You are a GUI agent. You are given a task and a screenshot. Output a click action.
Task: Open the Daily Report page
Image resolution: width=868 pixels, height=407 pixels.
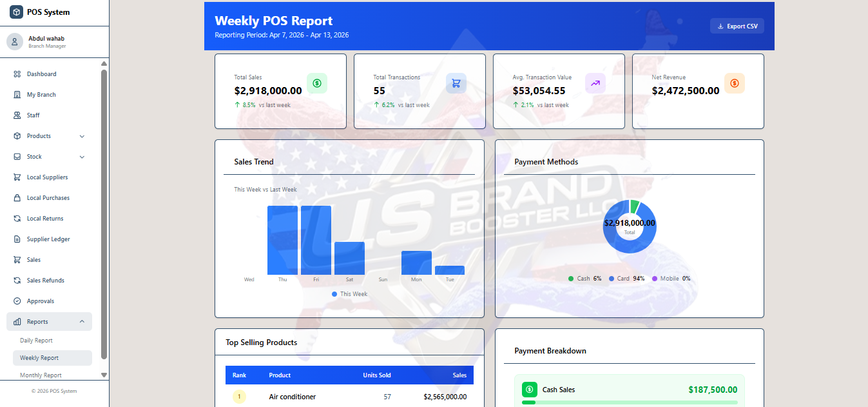[x=36, y=341]
